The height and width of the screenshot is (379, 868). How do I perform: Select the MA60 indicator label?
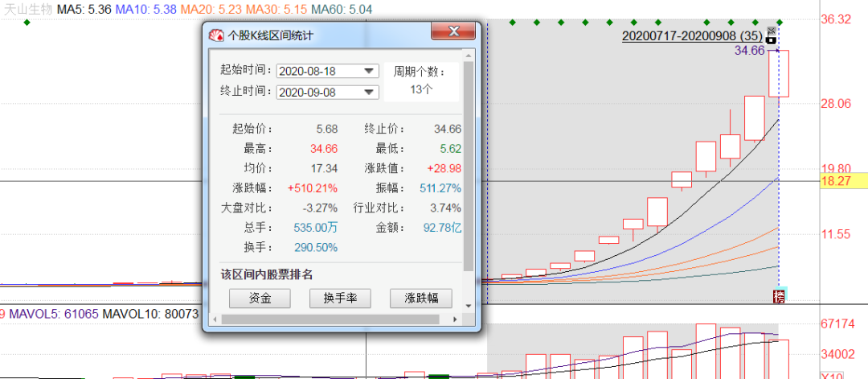pyautogui.click(x=318, y=8)
